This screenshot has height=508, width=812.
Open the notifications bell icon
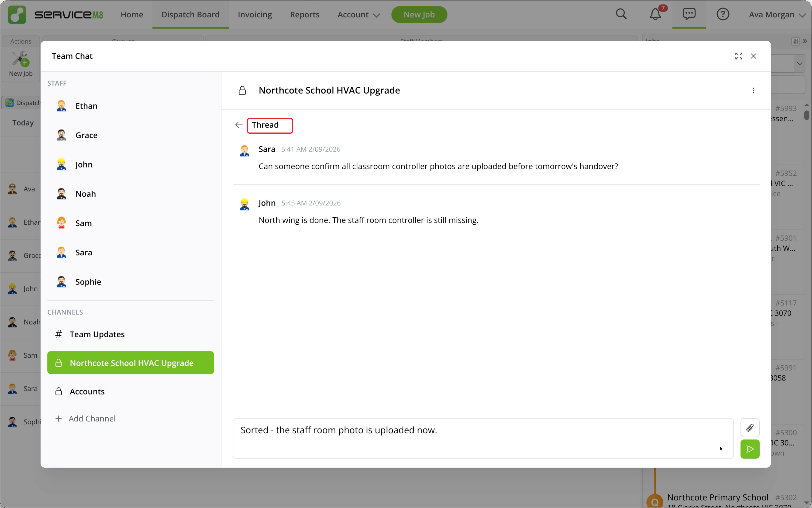coord(655,14)
